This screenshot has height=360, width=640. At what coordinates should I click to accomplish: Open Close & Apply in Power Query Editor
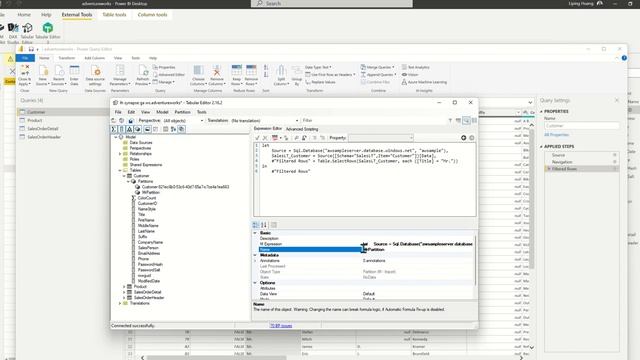pos(24,75)
